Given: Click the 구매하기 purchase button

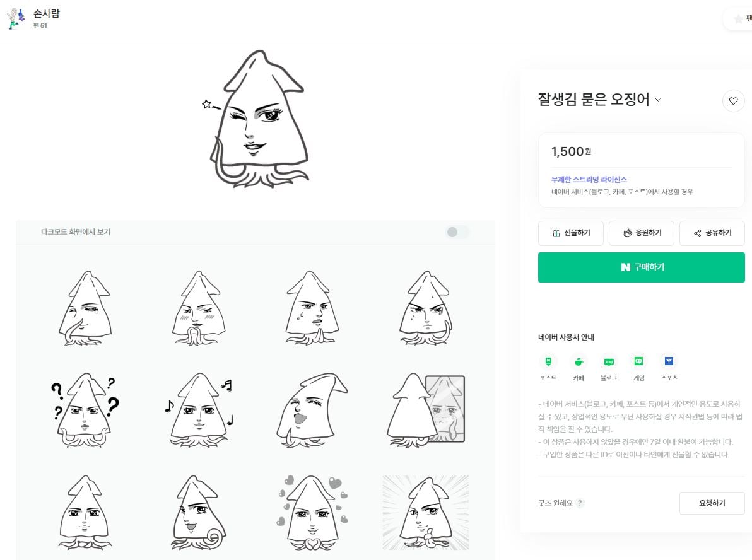Looking at the screenshot, I should coord(641,267).
